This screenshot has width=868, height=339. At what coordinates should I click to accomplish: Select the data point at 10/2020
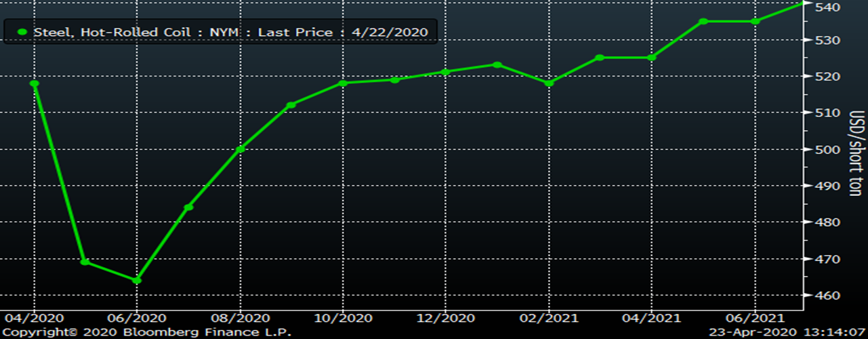(343, 83)
